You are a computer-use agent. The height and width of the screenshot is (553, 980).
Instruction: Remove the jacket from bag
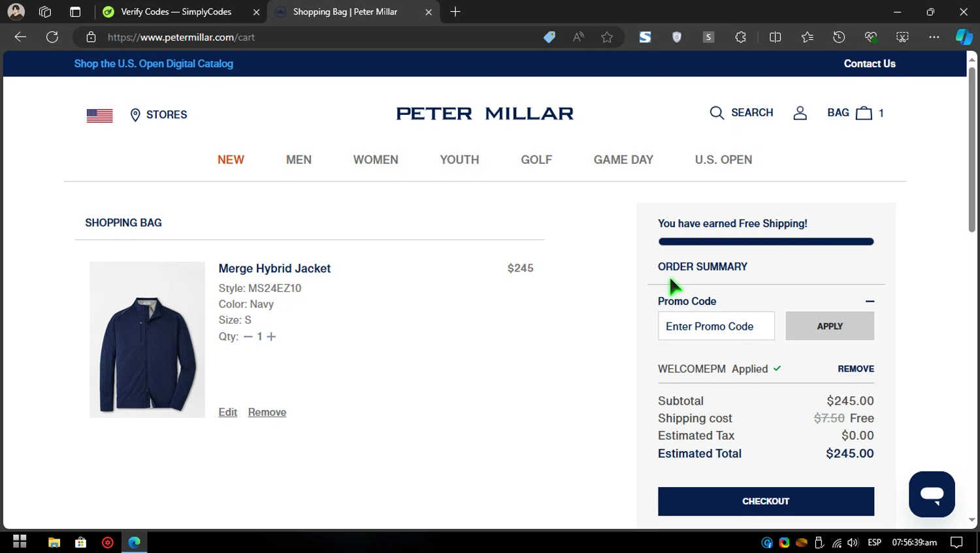[267, 412]
